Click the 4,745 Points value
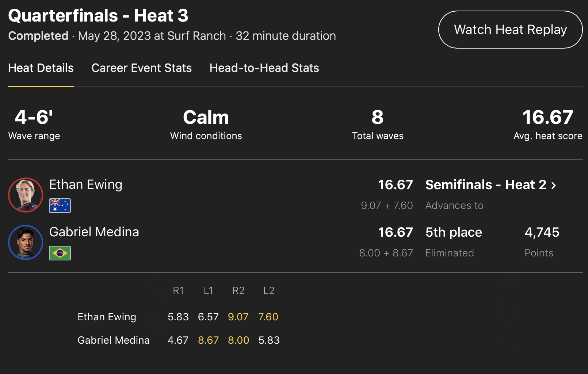 542,232
